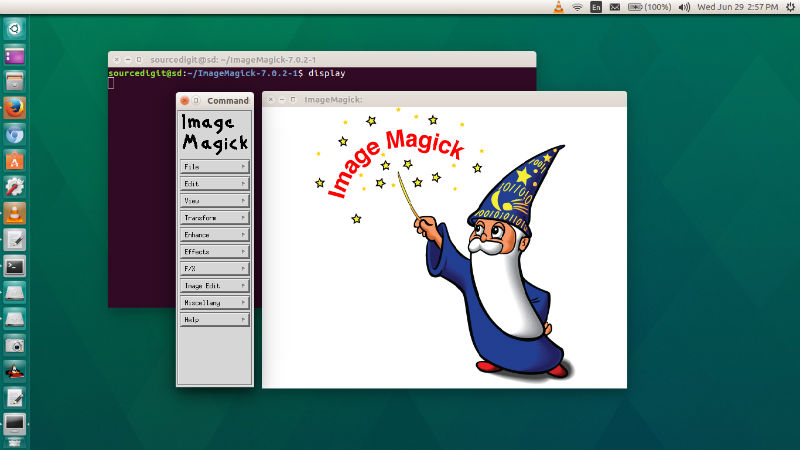
Task: Open the mail messaging indicator
Action: click(615, 7)
